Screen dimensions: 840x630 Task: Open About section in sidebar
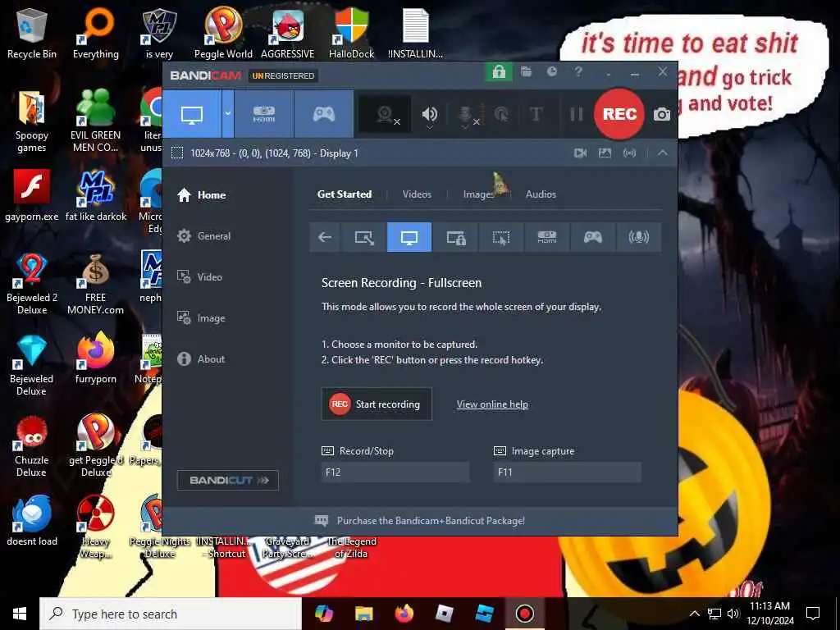pos(202,359)
